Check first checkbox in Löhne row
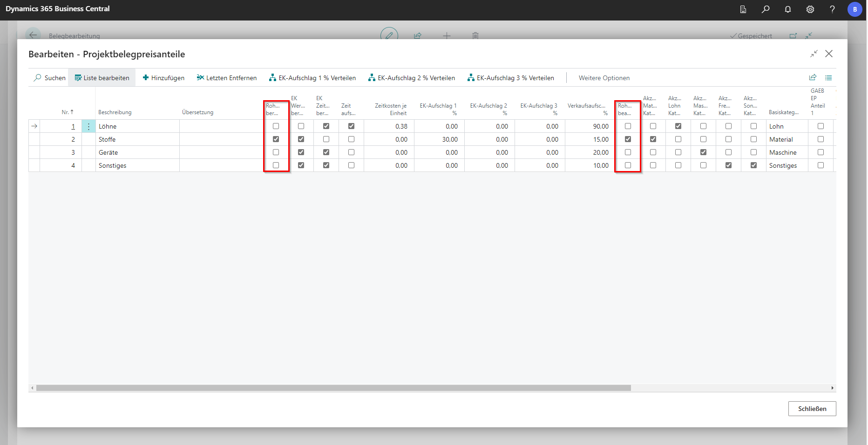The image size is (868, 445). pos(276,126)
